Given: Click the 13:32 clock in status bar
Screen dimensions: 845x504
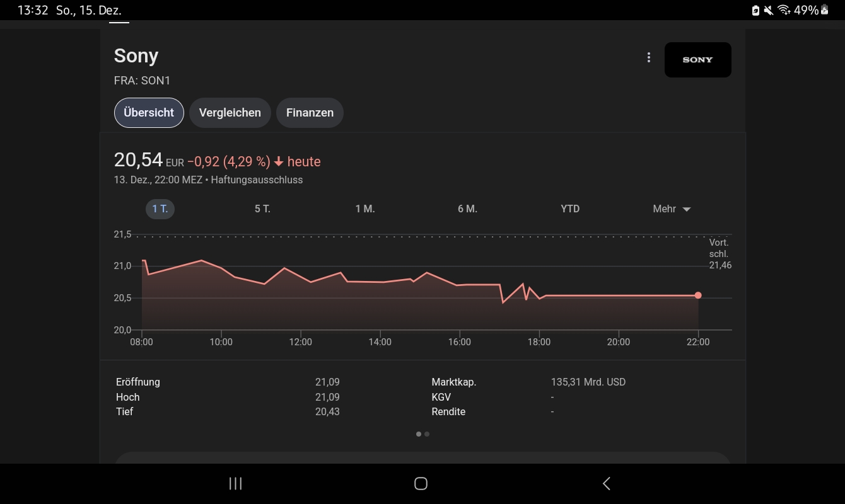Looking at the screenshot, I should pos(33,10).
